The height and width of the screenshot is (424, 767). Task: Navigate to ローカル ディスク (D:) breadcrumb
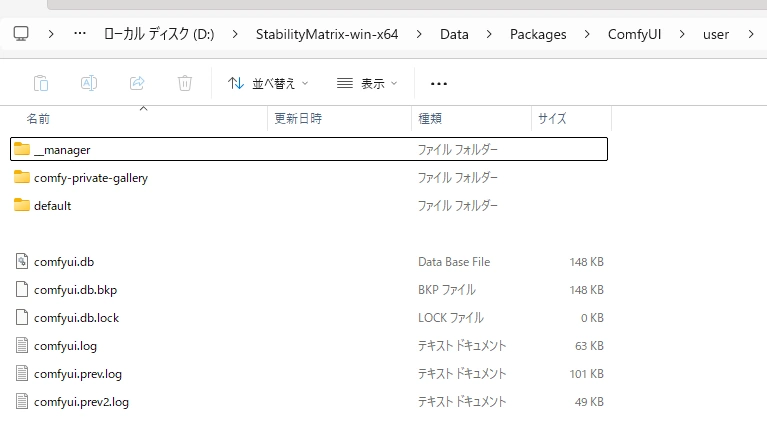point(159,34)
